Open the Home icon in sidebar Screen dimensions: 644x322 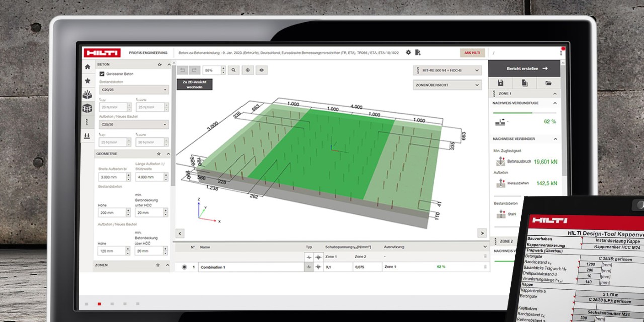(x=87, y=67)
